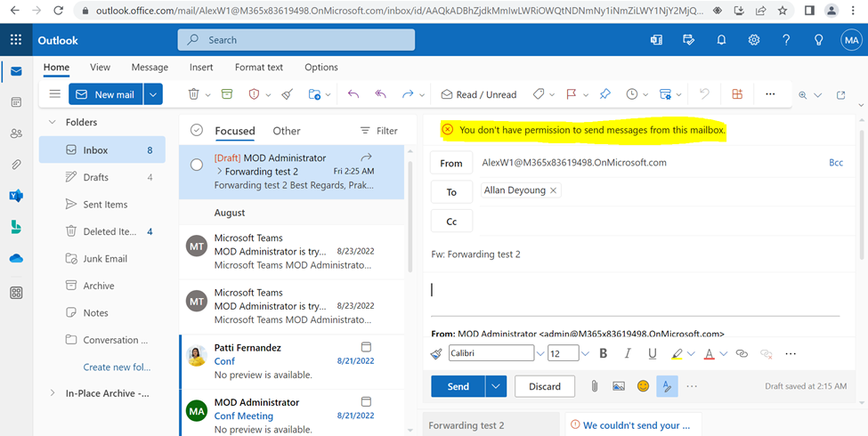Open the Office app launcher grid
The image size is (868, 436).
click(16, 40)
